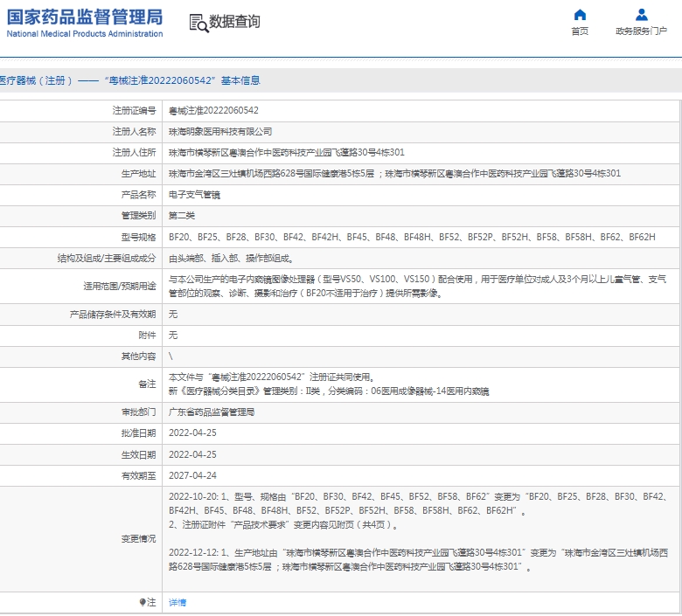Click management class value 第二类
The height and width of the screenshot is (616, 682).
click(x=182, y=215)
